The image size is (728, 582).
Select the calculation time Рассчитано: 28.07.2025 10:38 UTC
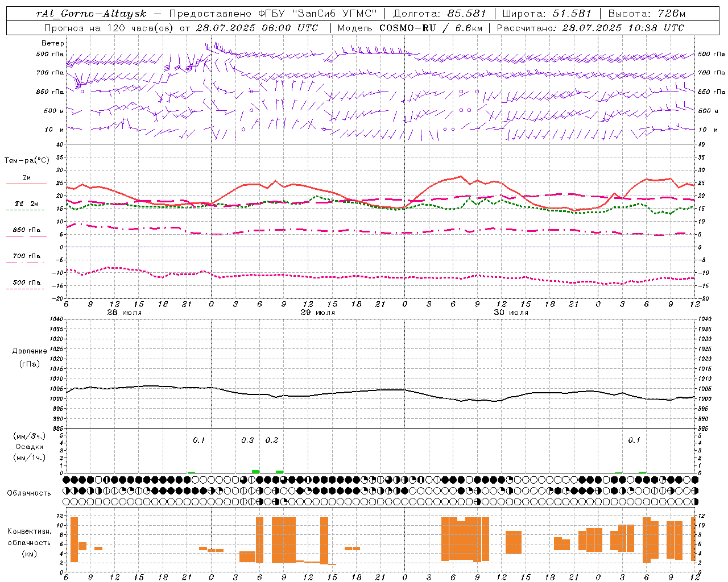(x=590, y=28)
